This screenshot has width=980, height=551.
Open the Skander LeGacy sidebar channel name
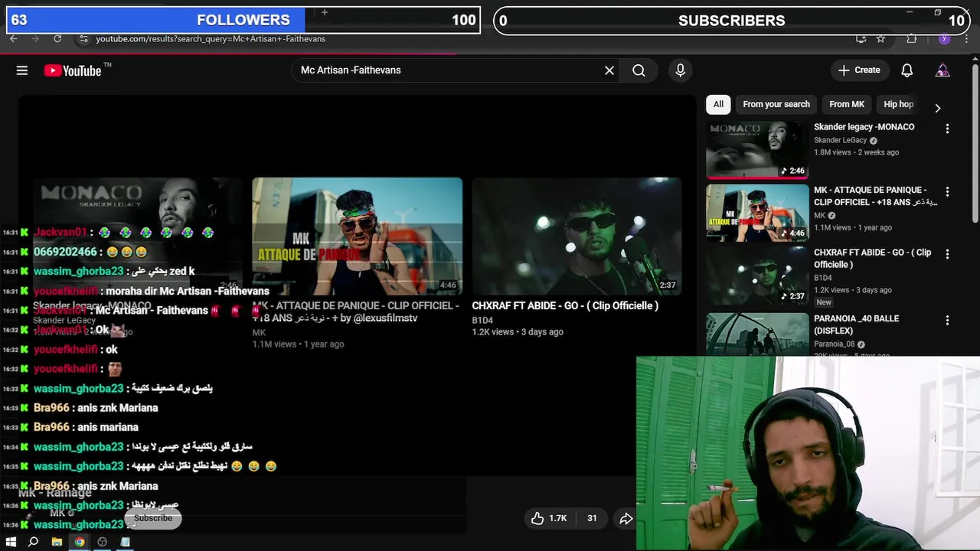[x=840, y=141]
